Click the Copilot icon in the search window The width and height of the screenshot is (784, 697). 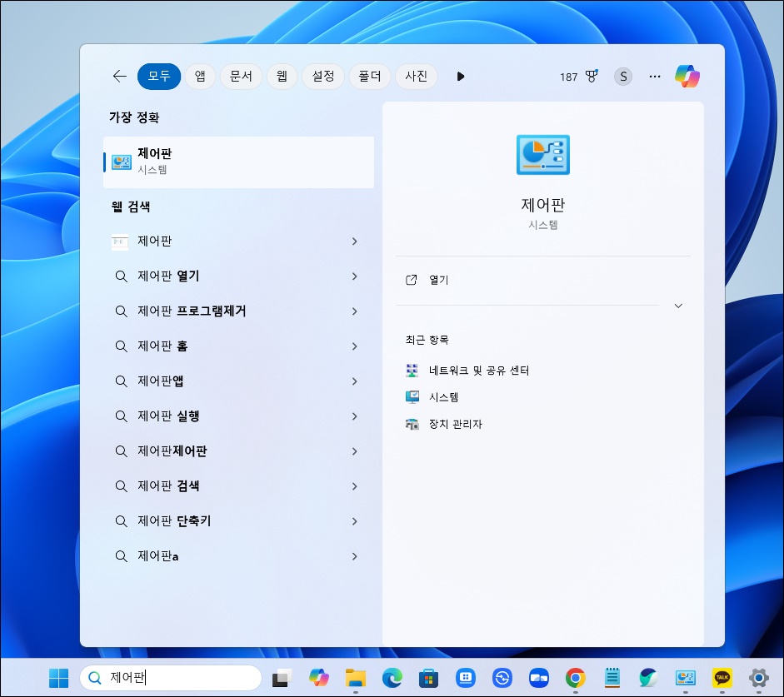pos(687,76)
